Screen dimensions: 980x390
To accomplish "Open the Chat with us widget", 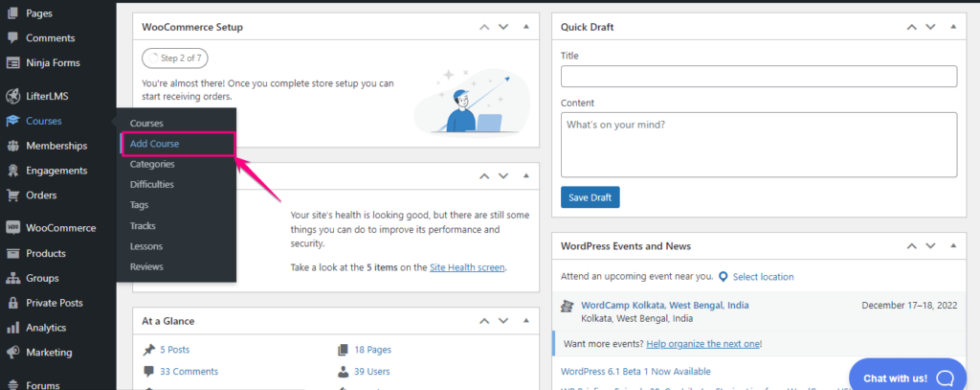I will 908,378.
